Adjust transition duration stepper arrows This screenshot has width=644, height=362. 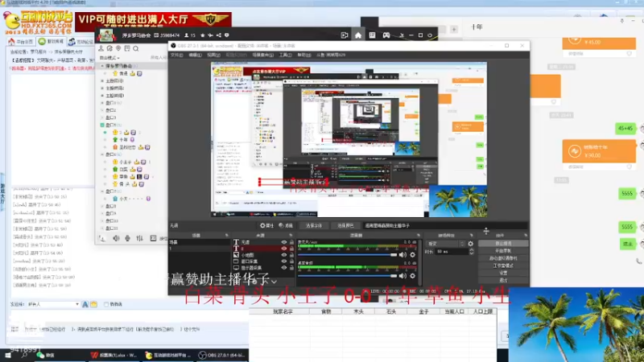(x=471, y=252)
